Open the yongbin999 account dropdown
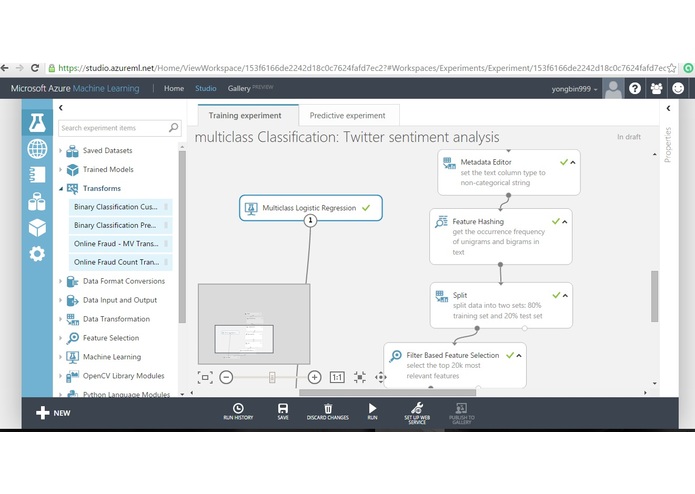Image resolution: width=695 pixels, height=494 pixels. pos(574,89)
